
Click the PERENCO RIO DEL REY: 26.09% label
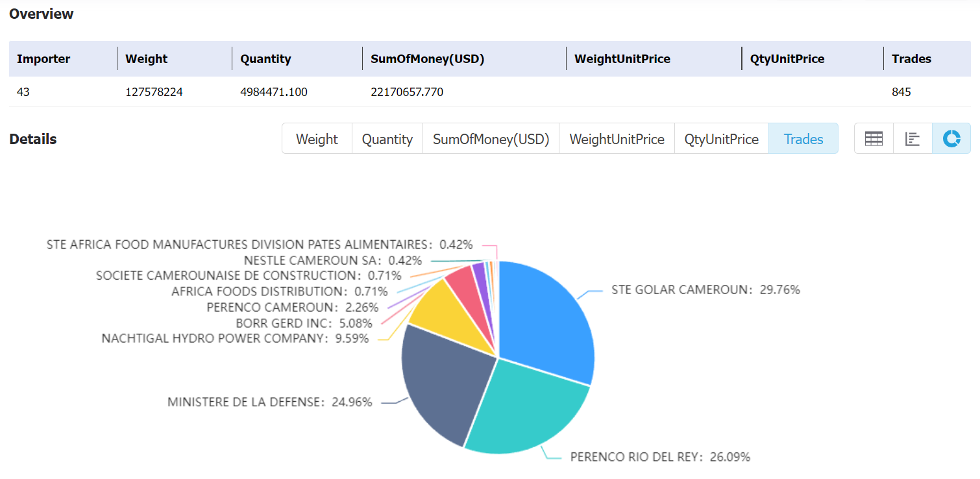pyautogui.click(x=660, y=457)
